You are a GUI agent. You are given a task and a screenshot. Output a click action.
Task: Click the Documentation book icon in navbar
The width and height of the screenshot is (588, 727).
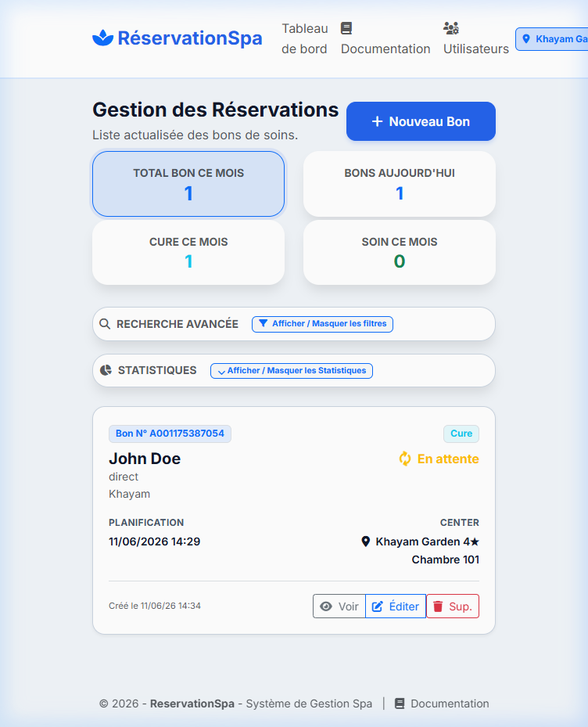pos(346,28)
